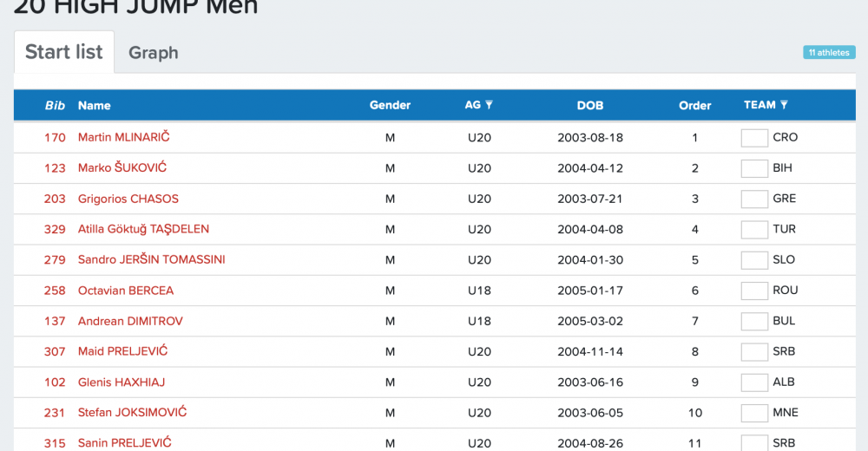The image size is (868, 451).
Task: Open the AG column filter icon
Action: click(490, 105)
